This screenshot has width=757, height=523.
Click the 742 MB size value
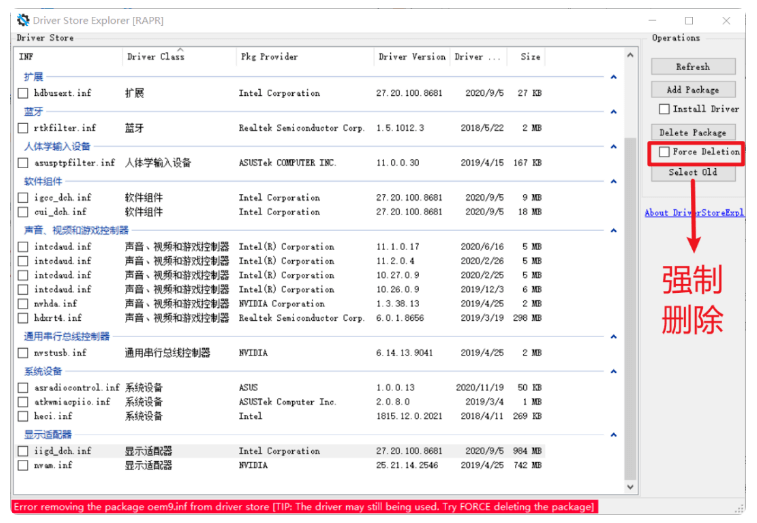coord(527,466)
